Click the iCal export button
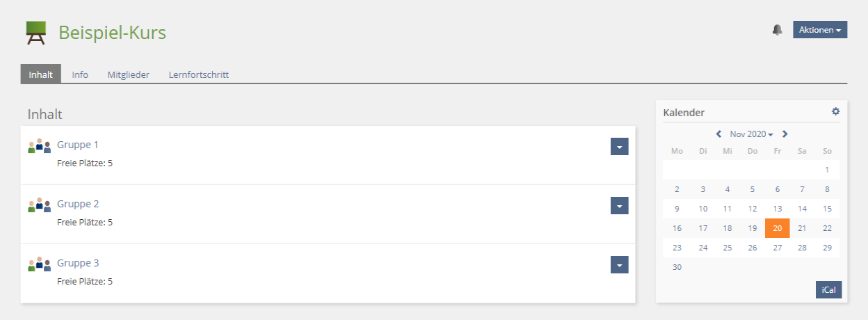This screenshot has height=320, width=868. tap(828, 290)
